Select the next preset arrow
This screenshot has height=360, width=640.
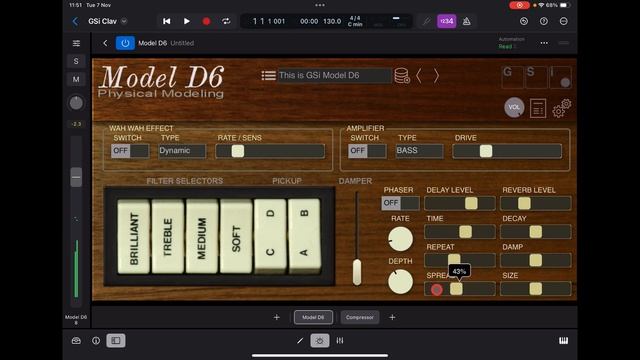[436, 76]
